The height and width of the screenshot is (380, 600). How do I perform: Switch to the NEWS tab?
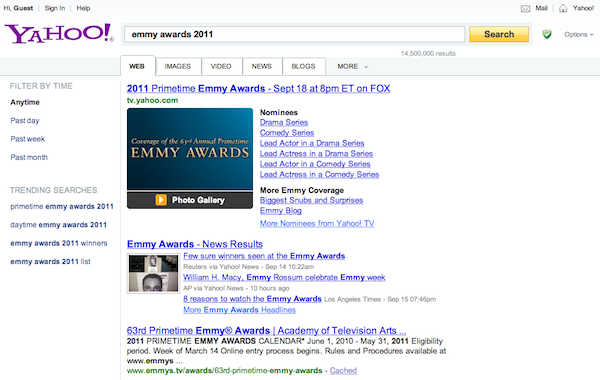click(262, 66)
